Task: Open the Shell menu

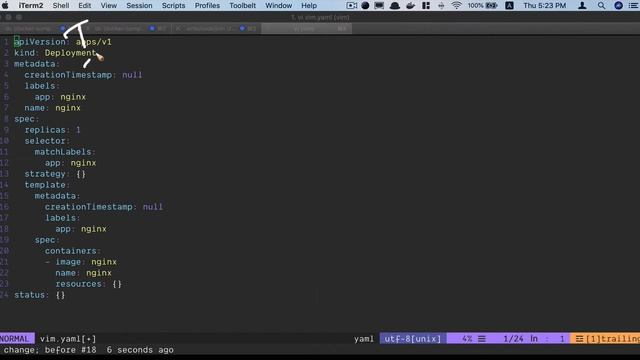Action: click(x=61, y=5)
